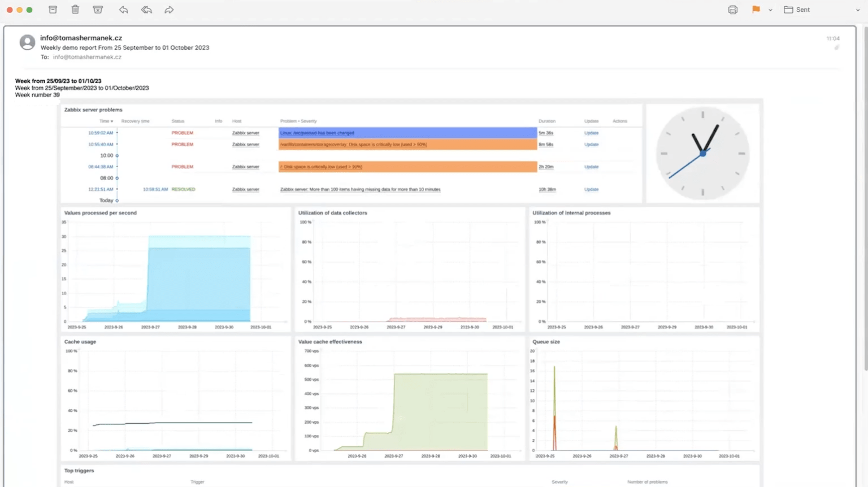Reply all to the email

pos(146,10)
